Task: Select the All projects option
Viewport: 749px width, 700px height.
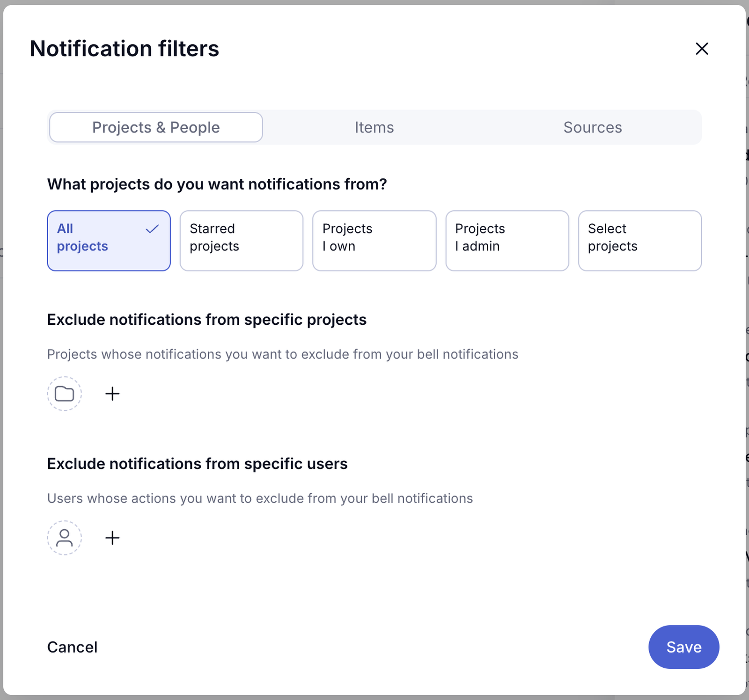Action: (x=109, y=241)
